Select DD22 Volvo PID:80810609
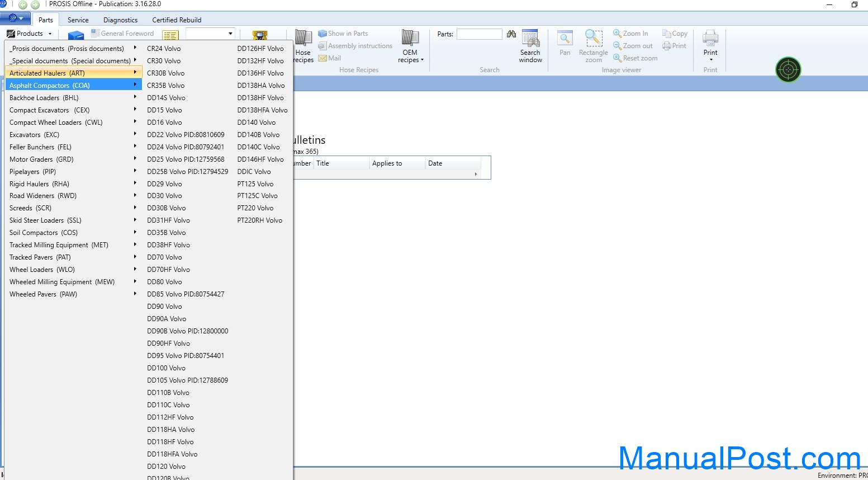The image size is (868, 480). click(x=186, y=135)
